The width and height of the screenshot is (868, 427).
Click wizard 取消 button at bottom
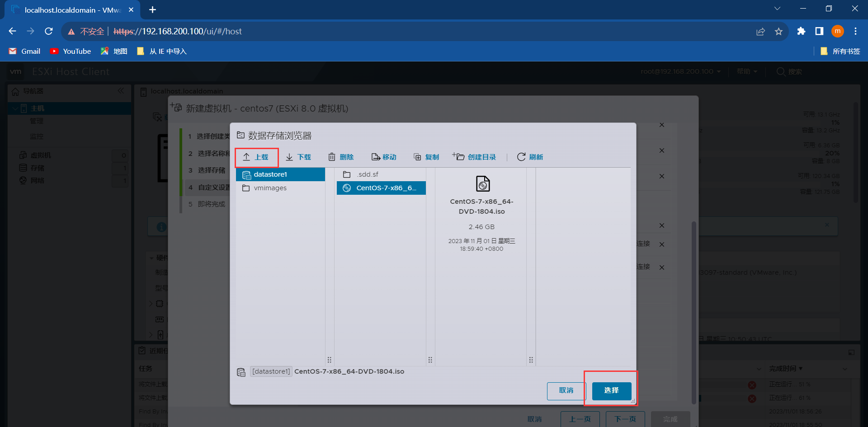(x=534, y=419)
